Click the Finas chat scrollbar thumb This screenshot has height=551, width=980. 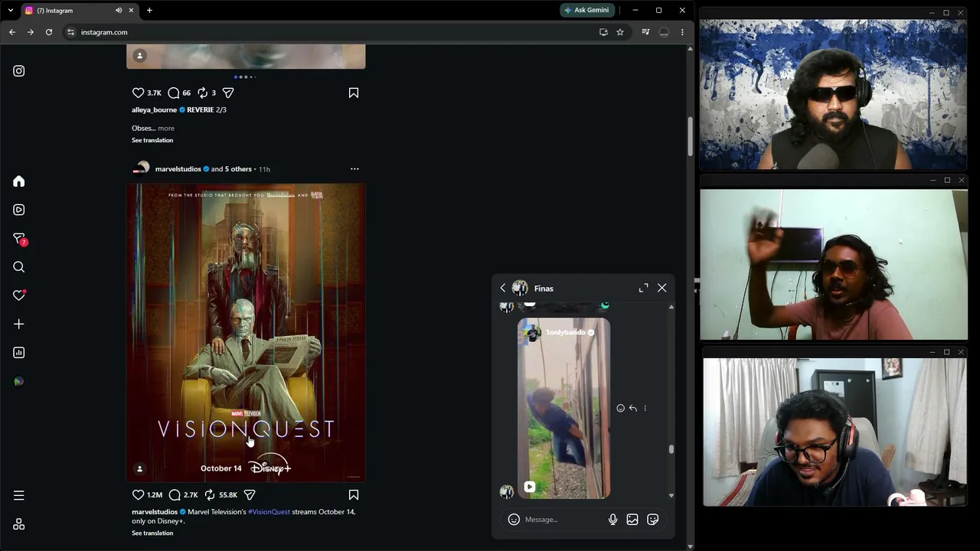tap(671, 449)
